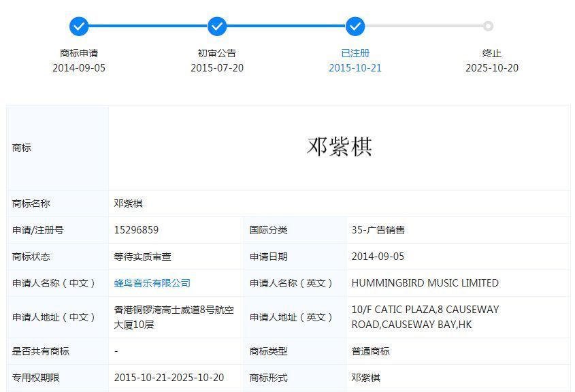Click the Chinese address 香港铜锣湾高士威道8号航空大厦10层
This screenshot has height=392, width=575.
(x=174, y=317)
